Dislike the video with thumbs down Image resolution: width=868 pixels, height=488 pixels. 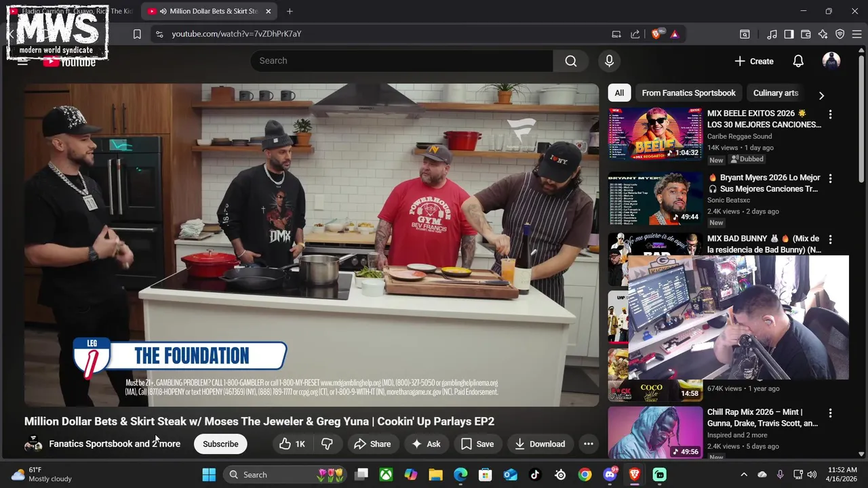[327, 444]
